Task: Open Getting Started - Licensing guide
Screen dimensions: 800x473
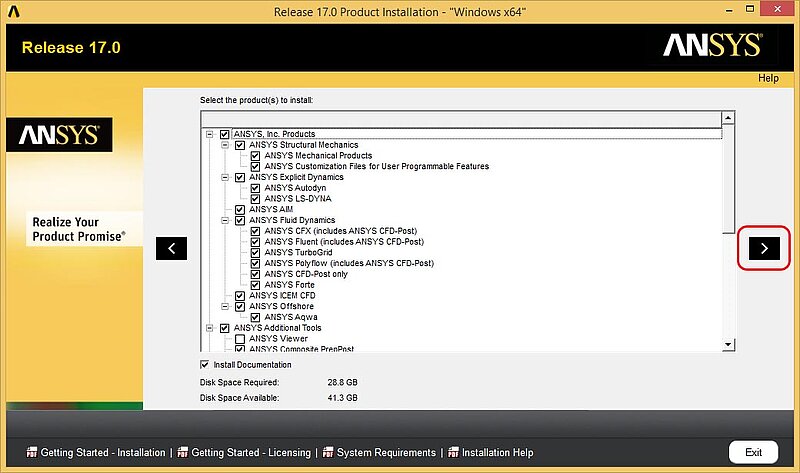Action: click(251, 453)
